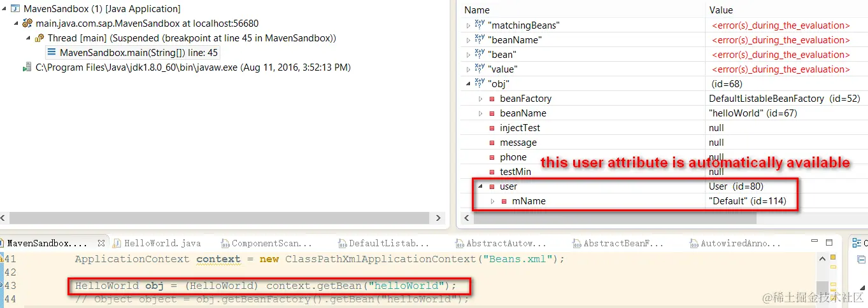Select the value DefaultListableBeanFactory (id=52)
The height and width of the screenshot is (308, 868).
[x=785, y=99]
